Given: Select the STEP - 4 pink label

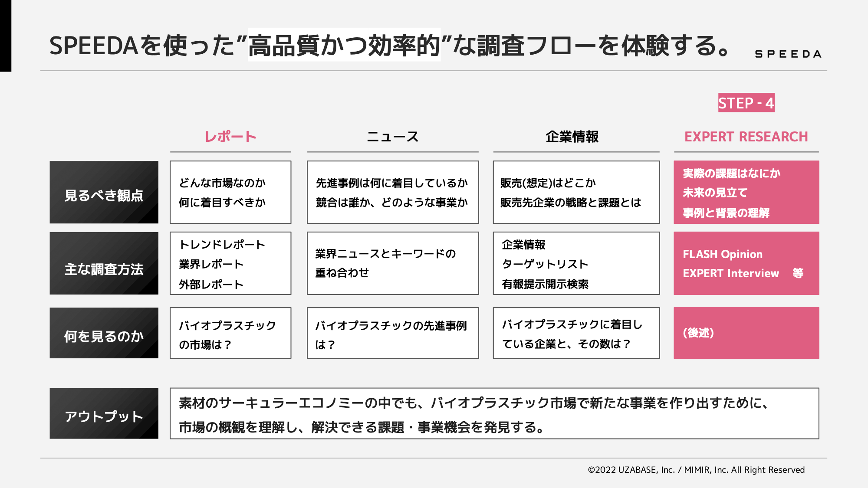Looking at the screenshot, I should pyautogui.click(x=746, y=103).
